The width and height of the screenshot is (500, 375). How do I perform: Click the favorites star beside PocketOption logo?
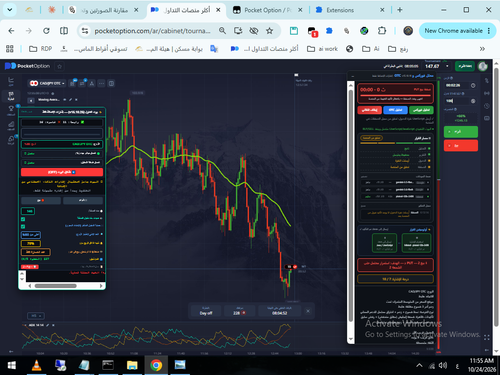pyautogui.click(x=60, y=66)
